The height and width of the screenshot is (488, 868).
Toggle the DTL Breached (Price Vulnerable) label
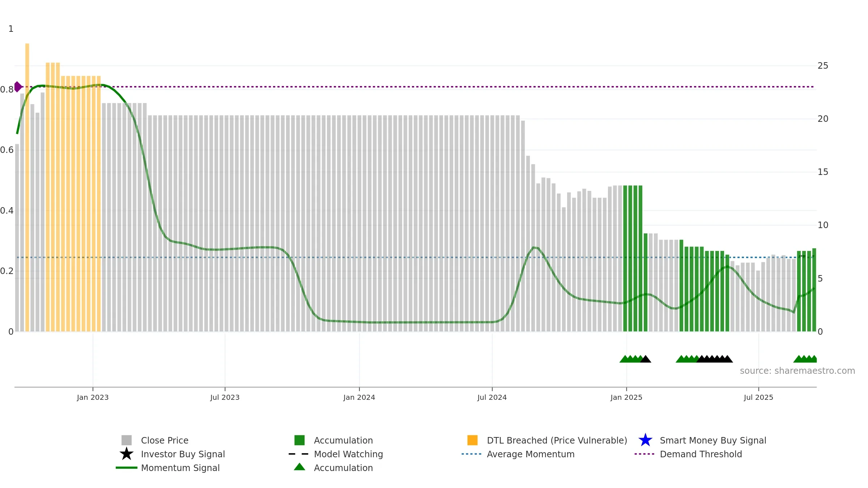(557, 440)
